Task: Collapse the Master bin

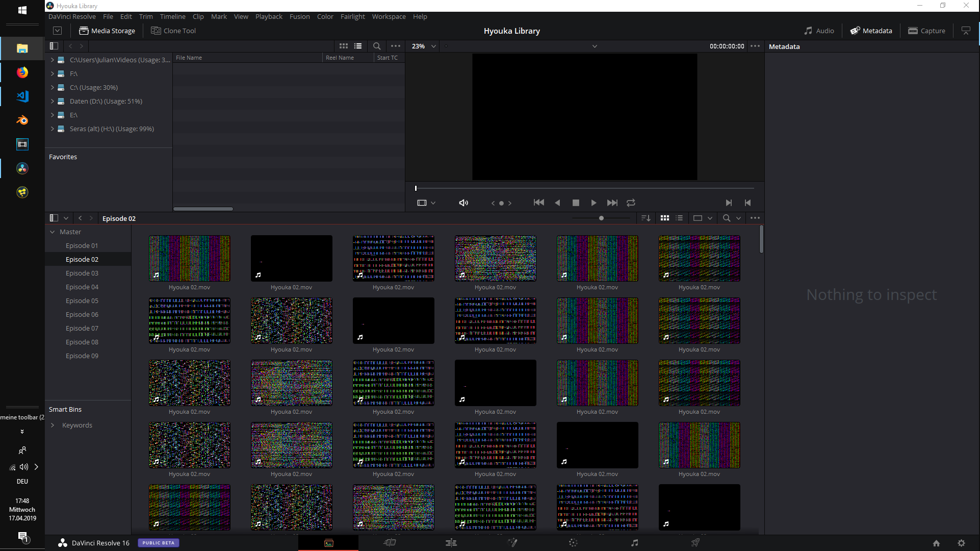Action: pyautogui.click(x=52, y=232)
